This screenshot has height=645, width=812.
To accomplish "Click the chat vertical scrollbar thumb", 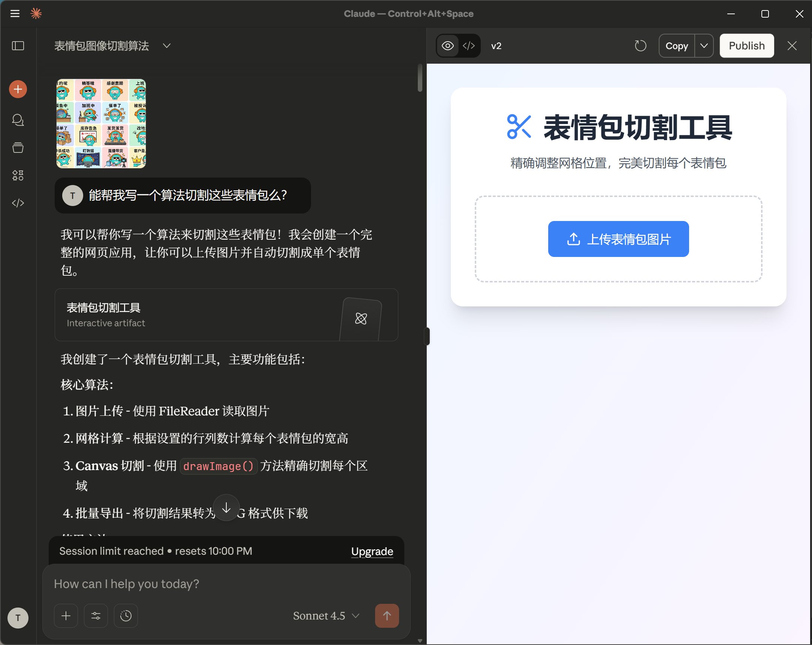I will click(x=420, y=78).
